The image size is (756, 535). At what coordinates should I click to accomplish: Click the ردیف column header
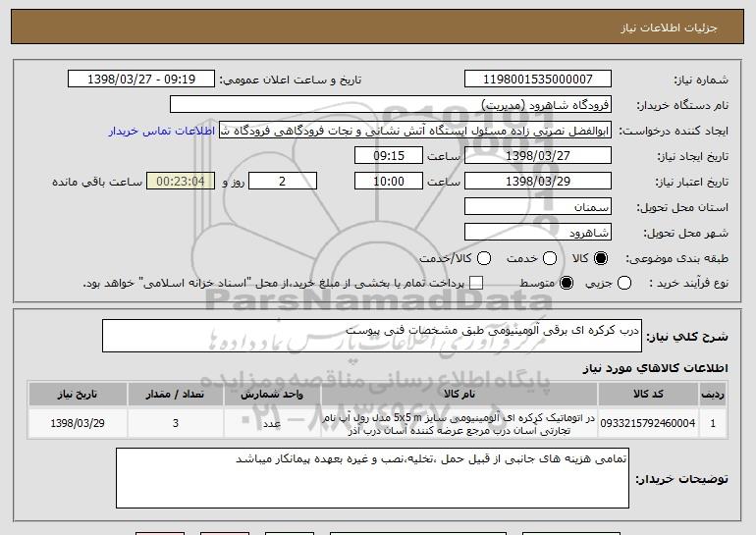713,395
